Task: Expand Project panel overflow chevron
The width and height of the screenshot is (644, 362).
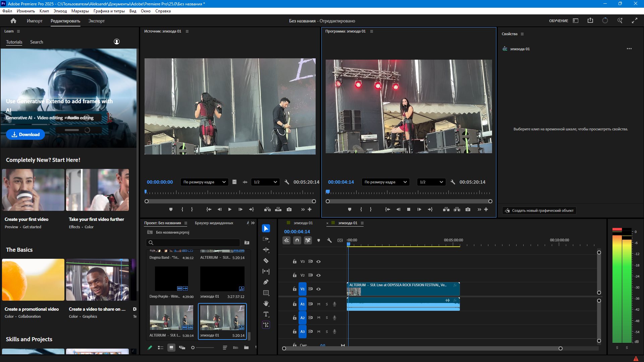Action: click(x=253, y=223)
